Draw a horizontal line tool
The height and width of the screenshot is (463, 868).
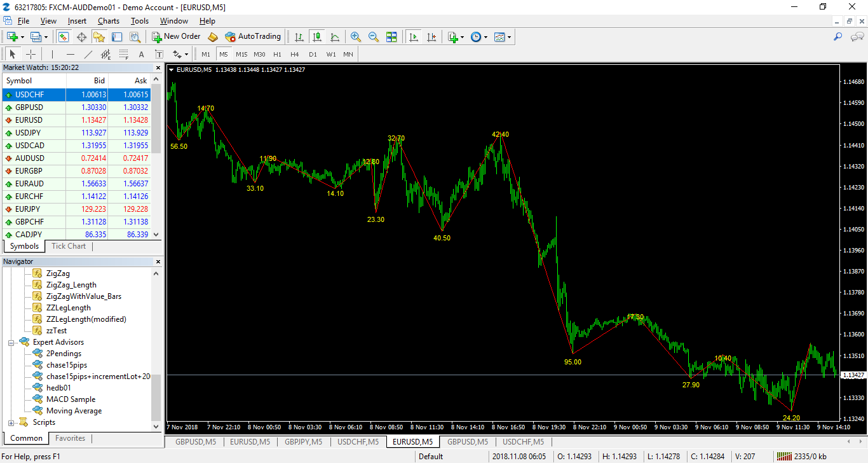click(70, 54)
